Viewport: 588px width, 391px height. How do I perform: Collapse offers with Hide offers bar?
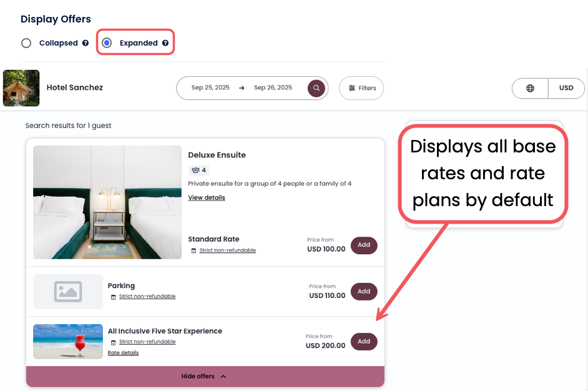pos(205,377)
